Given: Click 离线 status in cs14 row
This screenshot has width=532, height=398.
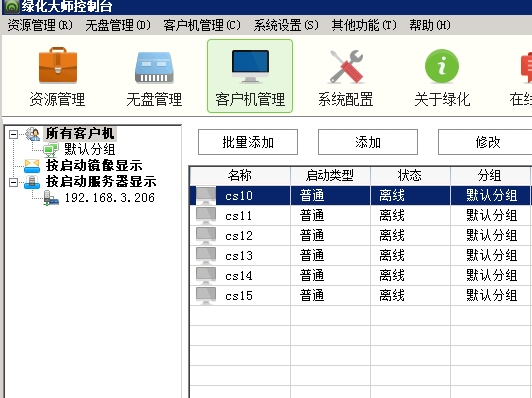Looking at the screenshot, I should pos(392,276).
